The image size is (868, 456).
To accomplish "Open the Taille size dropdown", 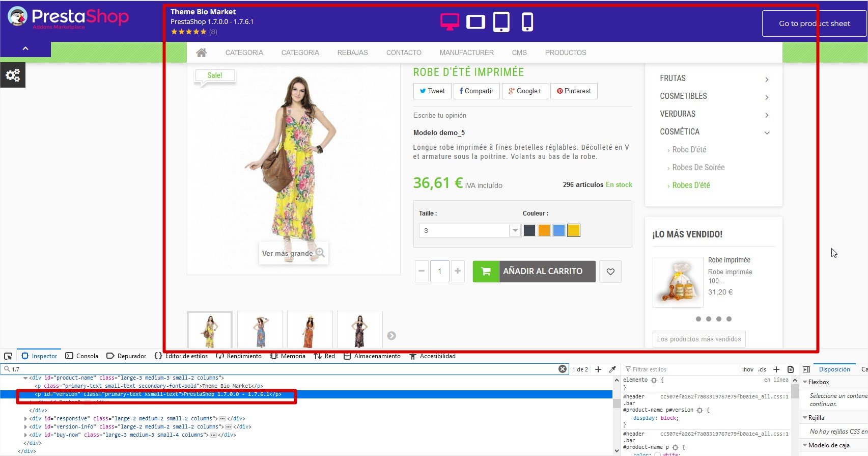I will click(470, 230).
